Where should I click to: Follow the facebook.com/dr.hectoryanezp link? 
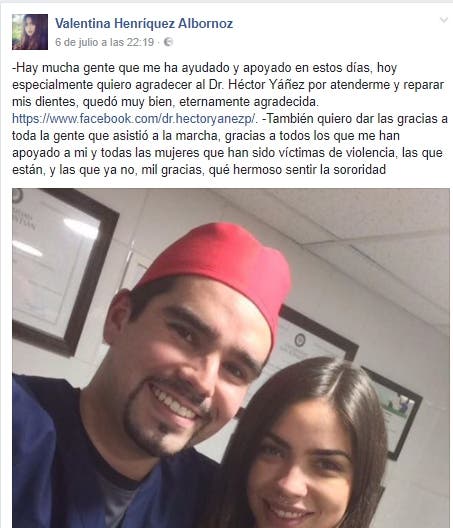coord(135,119)
